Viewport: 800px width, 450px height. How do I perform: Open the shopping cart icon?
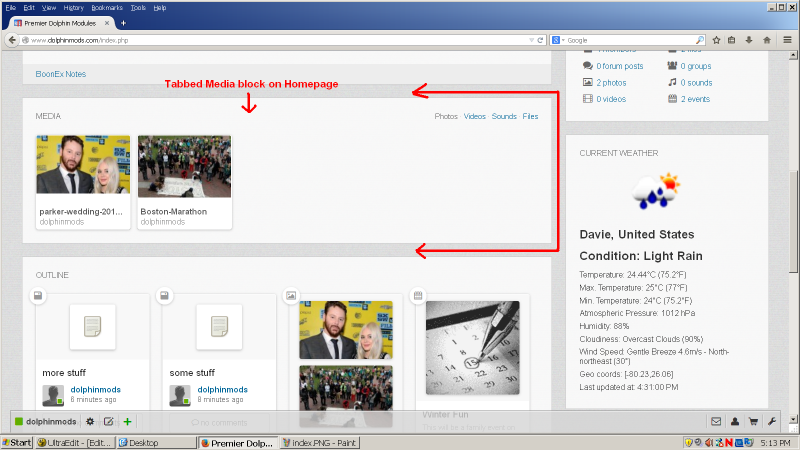(x=753, y=421)
